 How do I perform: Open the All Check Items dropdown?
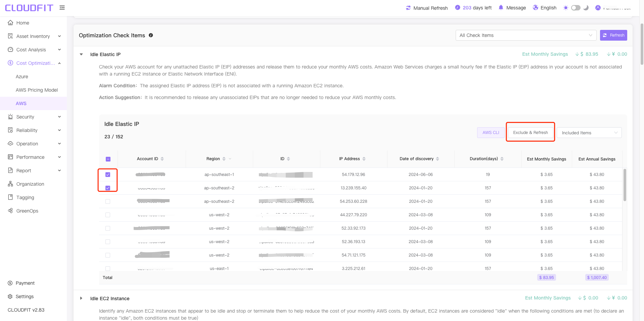point(526,35)
